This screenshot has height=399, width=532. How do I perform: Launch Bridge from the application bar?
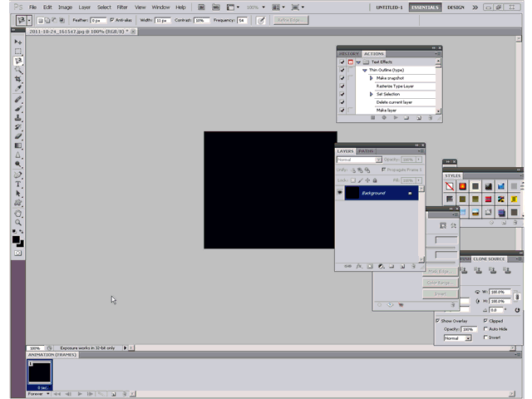[x=201, y=7]
